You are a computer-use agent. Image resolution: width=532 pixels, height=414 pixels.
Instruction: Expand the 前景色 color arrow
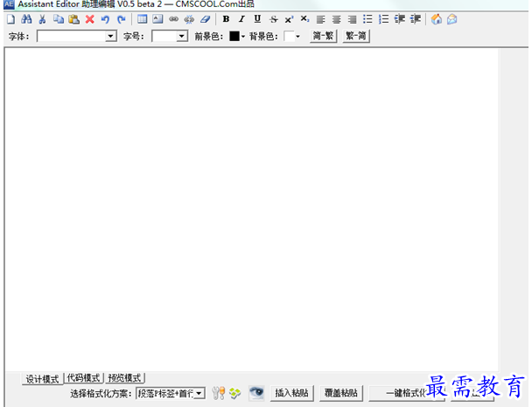(243, 36)
